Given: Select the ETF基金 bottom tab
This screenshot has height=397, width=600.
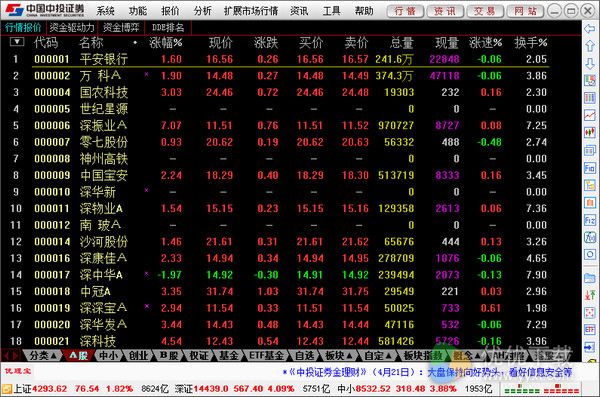Looking at the screenshot, I should point(266,356).
